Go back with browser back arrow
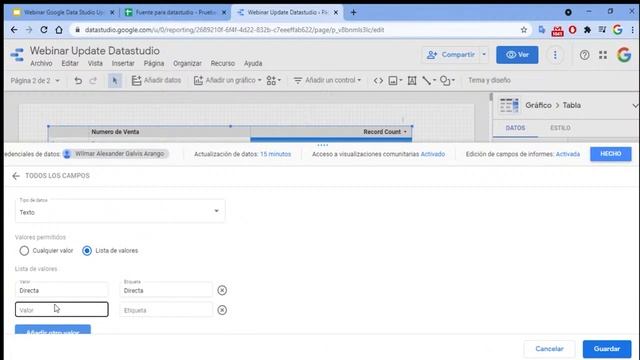Screen dimensions: 640x360 point(14,30)
